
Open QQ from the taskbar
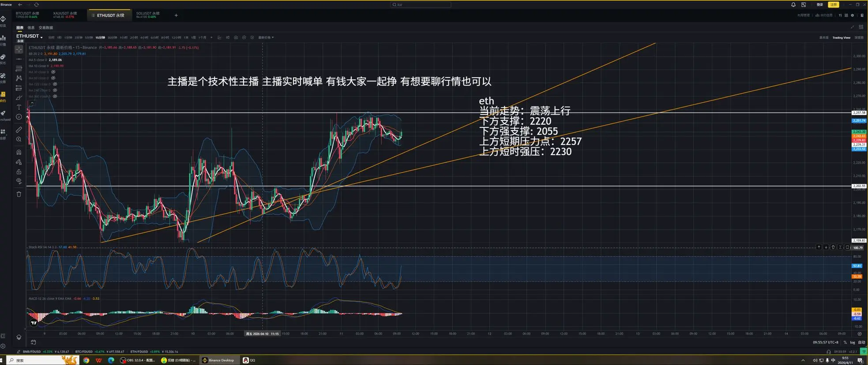[249, 360]
